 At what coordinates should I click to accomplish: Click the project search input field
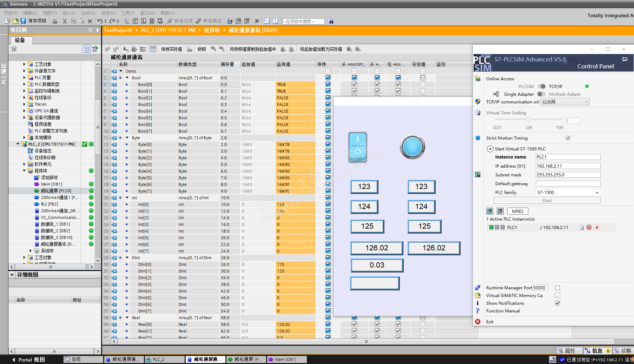(x=304, y=21)
